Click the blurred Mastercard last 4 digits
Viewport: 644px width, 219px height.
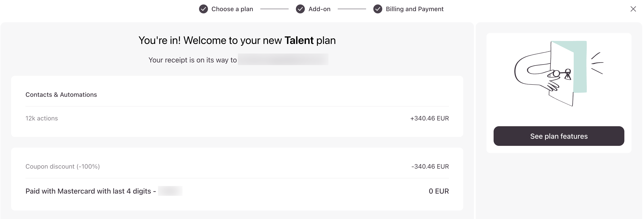pyautogui.click(x=170, y=191)
